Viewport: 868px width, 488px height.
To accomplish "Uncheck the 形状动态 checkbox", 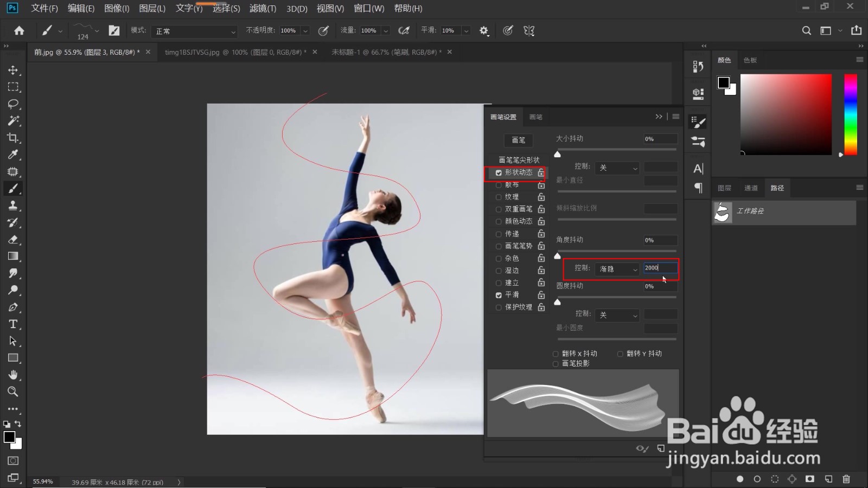I will coord(499,172).
